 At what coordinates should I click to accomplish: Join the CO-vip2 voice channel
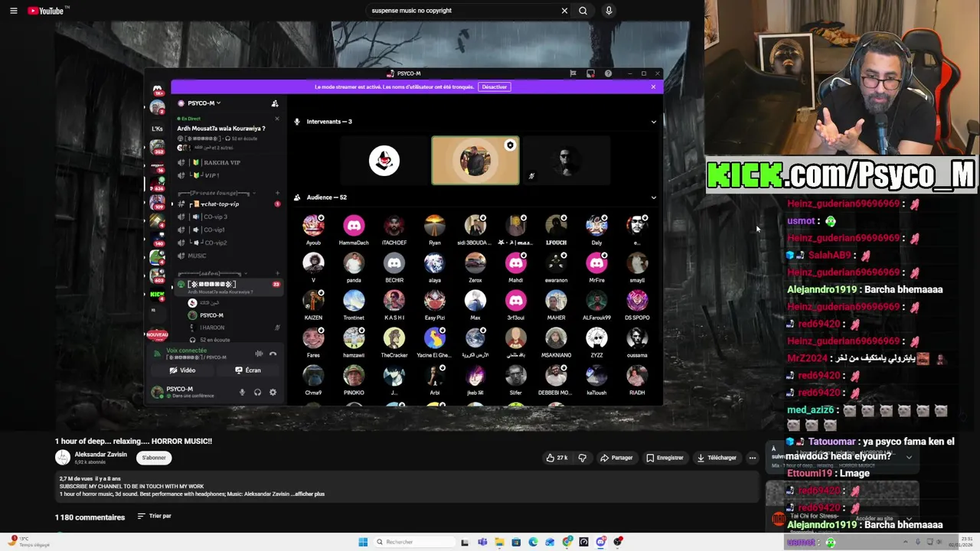229,243
